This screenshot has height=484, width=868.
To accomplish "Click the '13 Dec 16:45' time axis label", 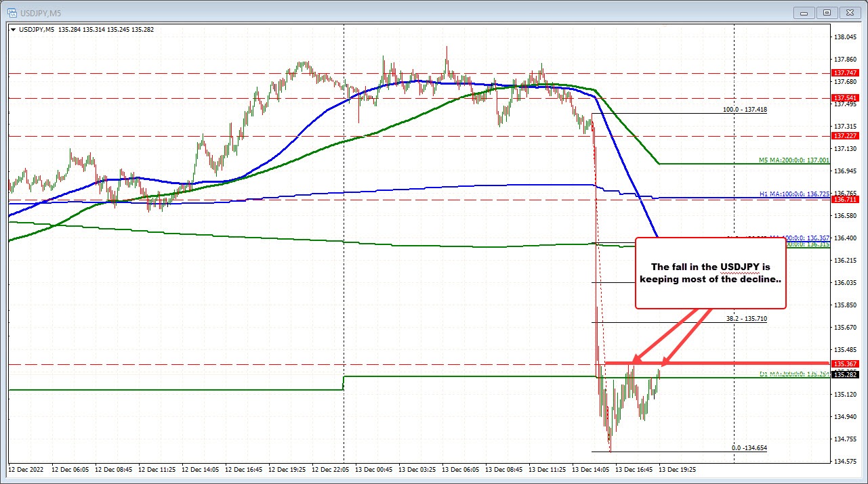I will pos(634,468).
